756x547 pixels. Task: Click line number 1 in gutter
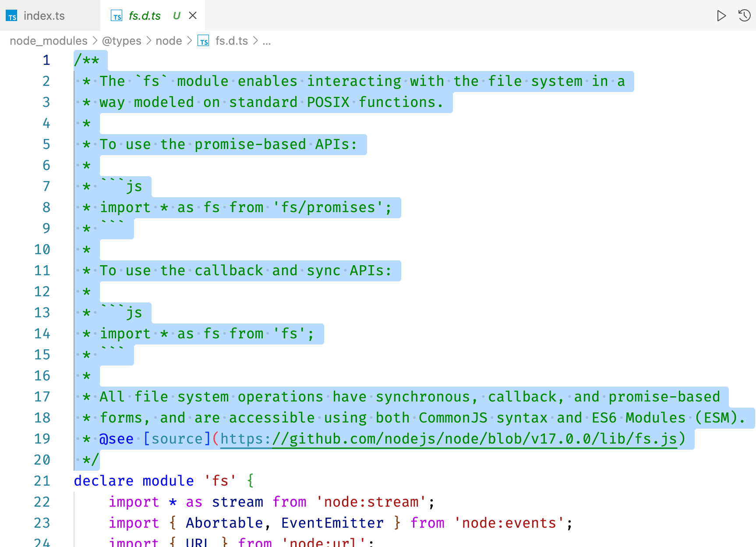tap(46, 60)
